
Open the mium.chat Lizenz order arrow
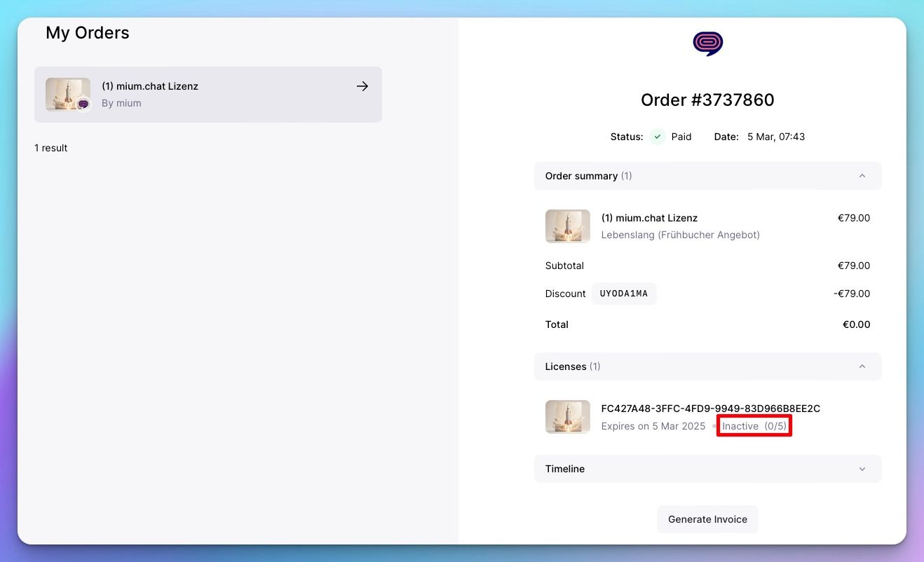[362, 86]
